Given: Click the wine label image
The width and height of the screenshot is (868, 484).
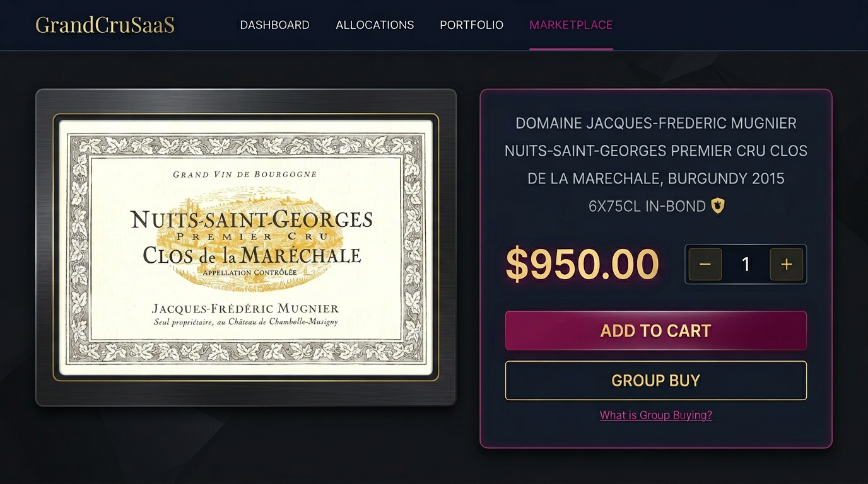Looking at the screenshot, I should (246, 248).
